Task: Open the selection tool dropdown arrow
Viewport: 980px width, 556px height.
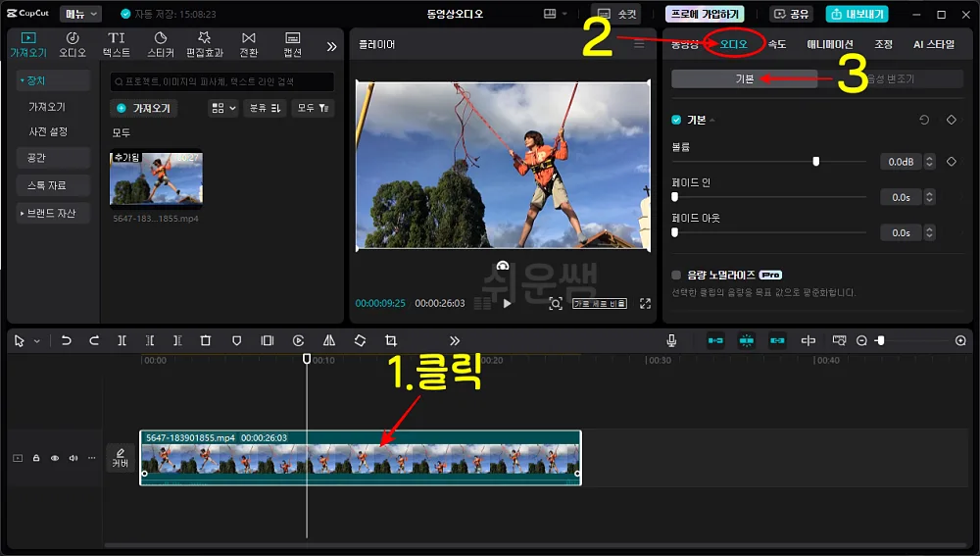Action: coord(37,341)
